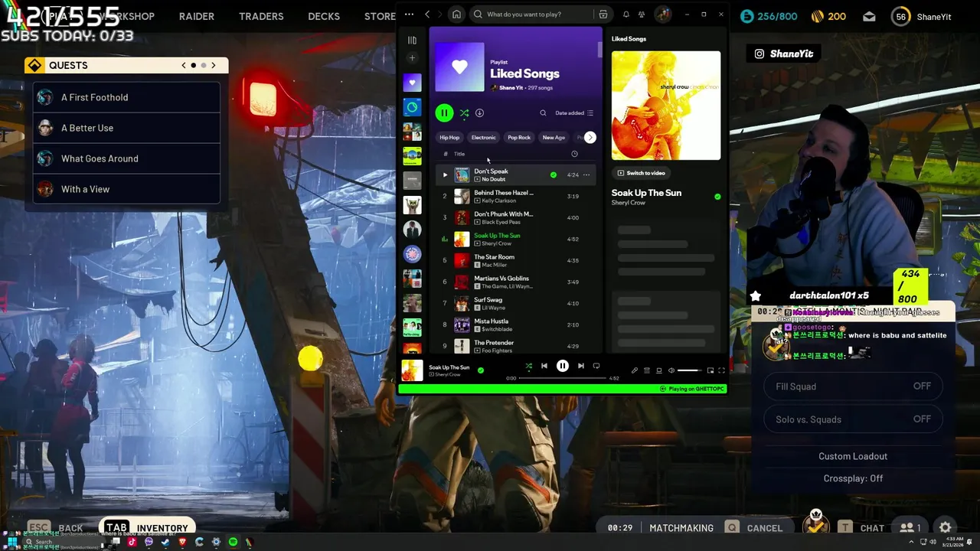Show more genre filters arrow
The width and height of the screenshot is (980, 551).
(x=590, y=138)
